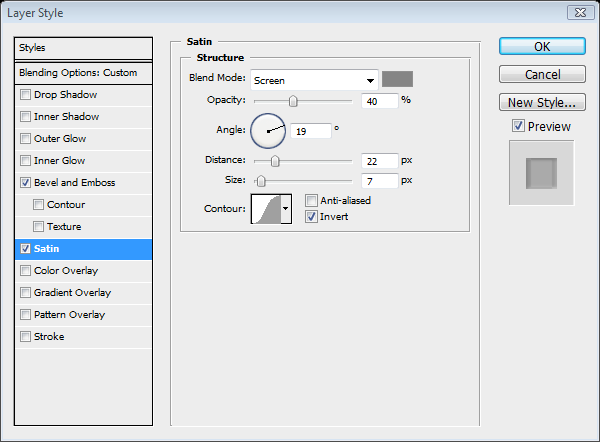Uncheck Bevel and Emboss effect
The width and height of the screenshot is (600, 442).
click(26, 183)
